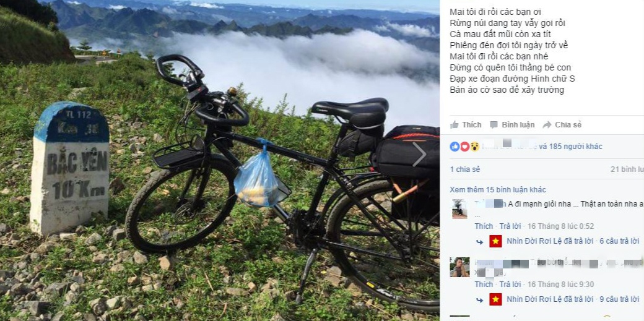Expand the '6 câu trả lời' replies
Viewport: 644px width, 321px height.
(x=619, y=241)
